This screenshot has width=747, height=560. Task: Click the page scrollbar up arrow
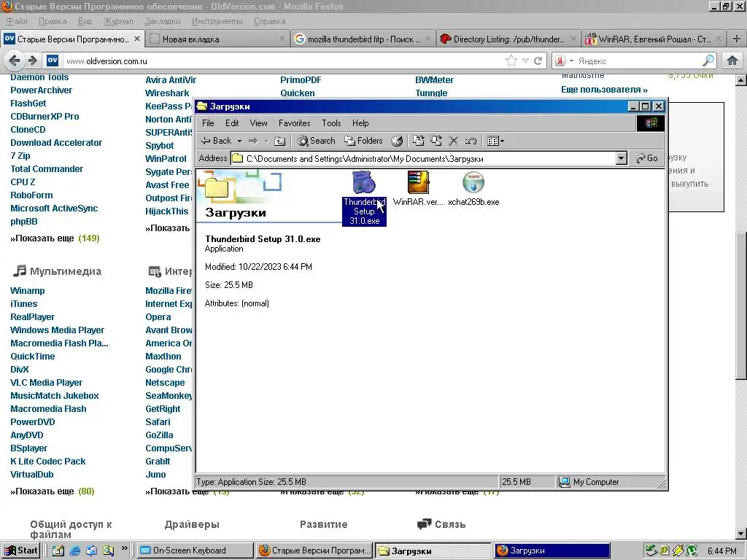[741, 80]
